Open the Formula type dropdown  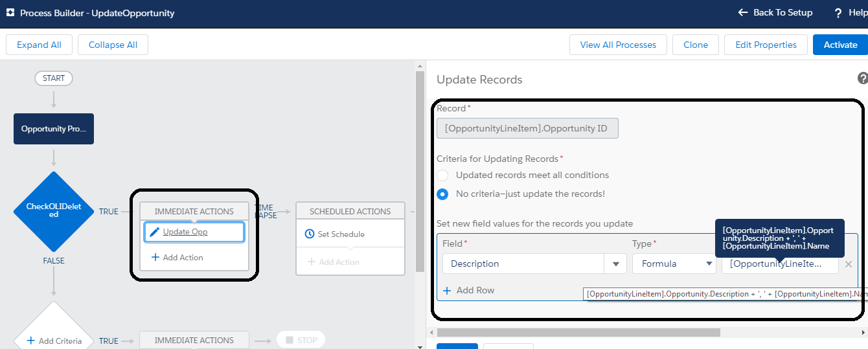674,264
